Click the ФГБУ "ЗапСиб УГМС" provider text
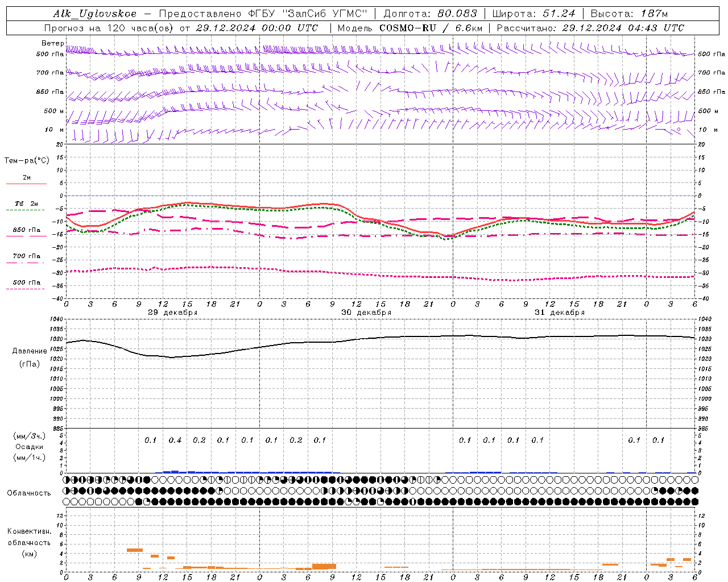The width and height of the screenshot is (728, 582). (309, 14)
